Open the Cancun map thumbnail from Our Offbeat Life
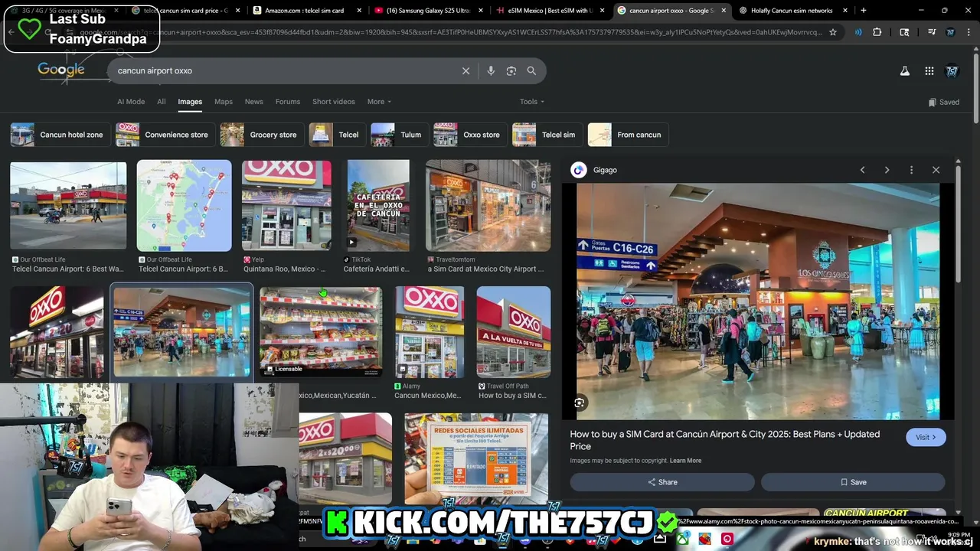980x551 pixels. pos(184,206)
